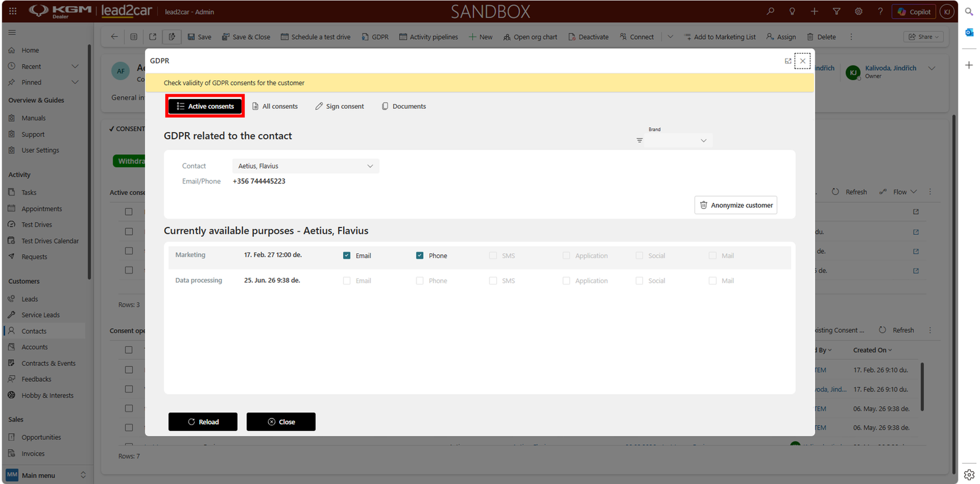
Task: Click the KJ user avatar
Action: tap(947, 12)
